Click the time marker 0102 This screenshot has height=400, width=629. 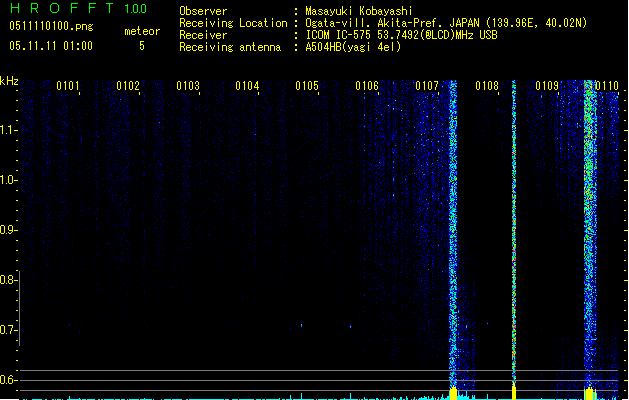pos(128,86)
